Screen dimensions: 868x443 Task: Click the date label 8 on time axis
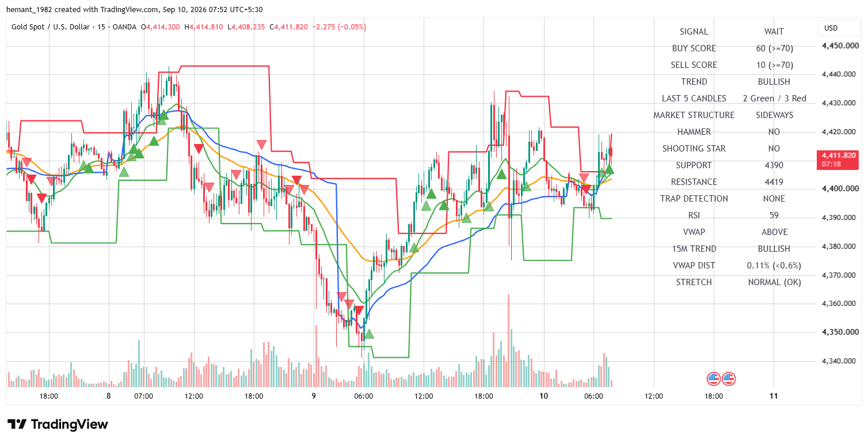click(109, 396)
